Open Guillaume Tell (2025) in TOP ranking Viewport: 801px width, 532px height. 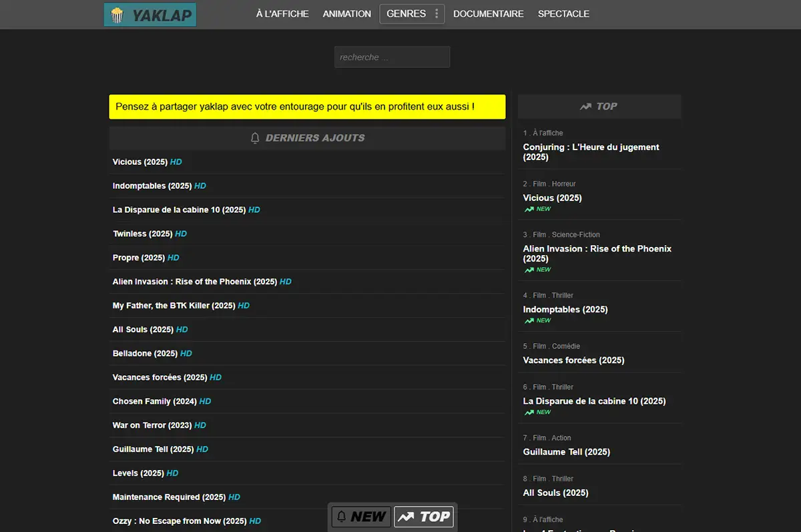[x=566, y=452]
